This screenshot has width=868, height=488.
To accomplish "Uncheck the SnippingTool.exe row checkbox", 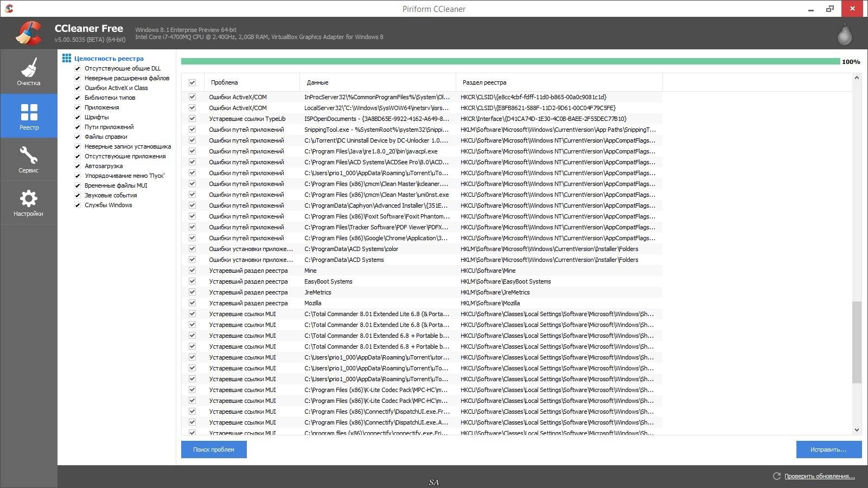I will (192, 130).
